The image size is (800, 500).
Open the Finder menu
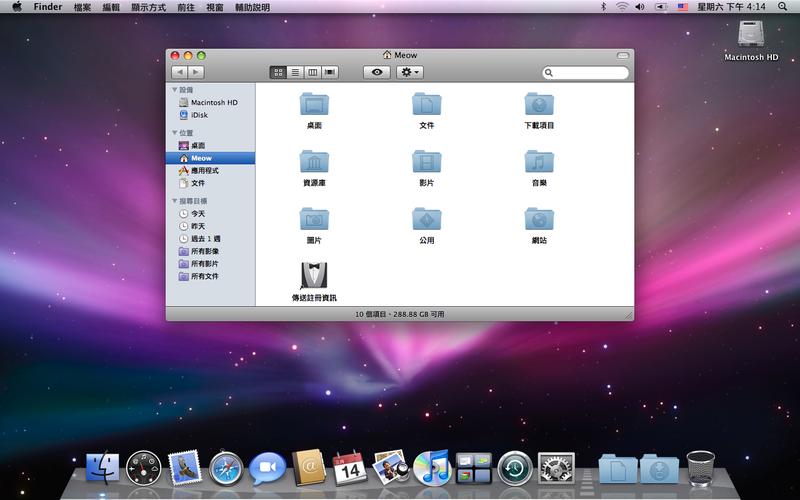48,7
